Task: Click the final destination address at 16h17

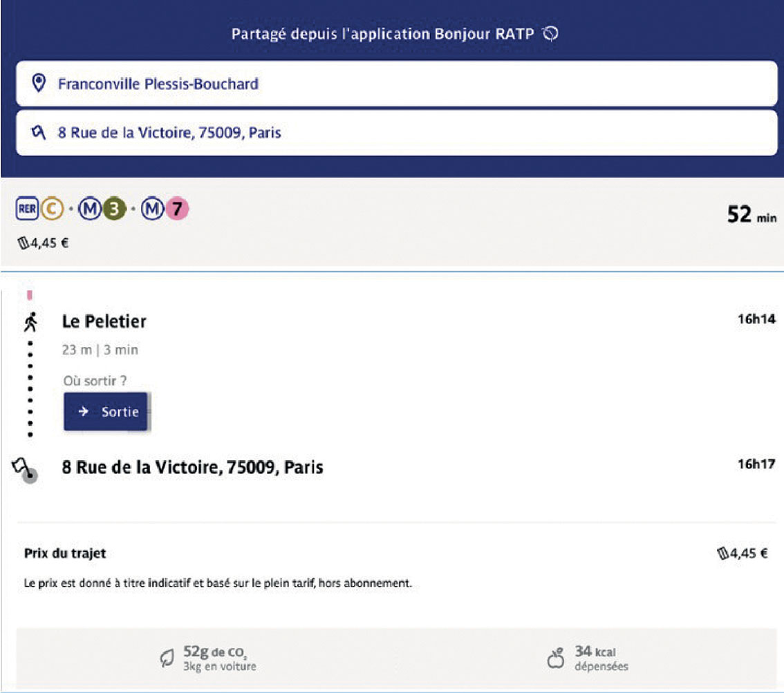Action: (192, 468)
